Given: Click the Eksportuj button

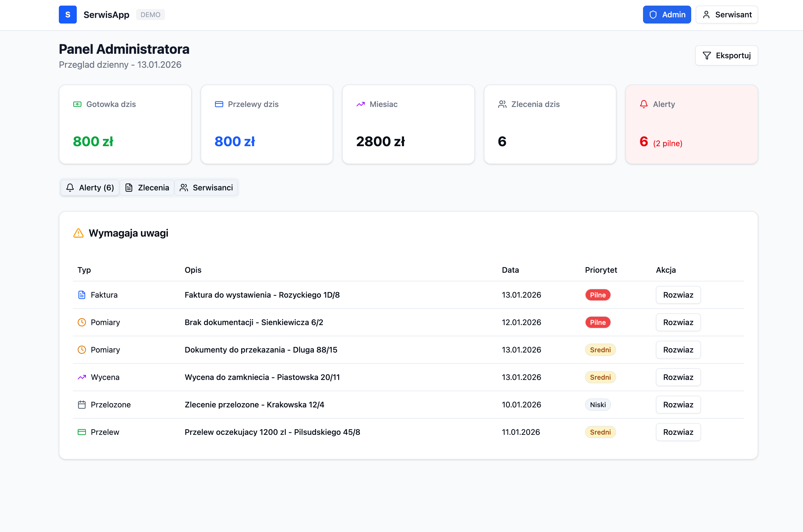Looking at the screenshot, I should [x=726, y=56].
